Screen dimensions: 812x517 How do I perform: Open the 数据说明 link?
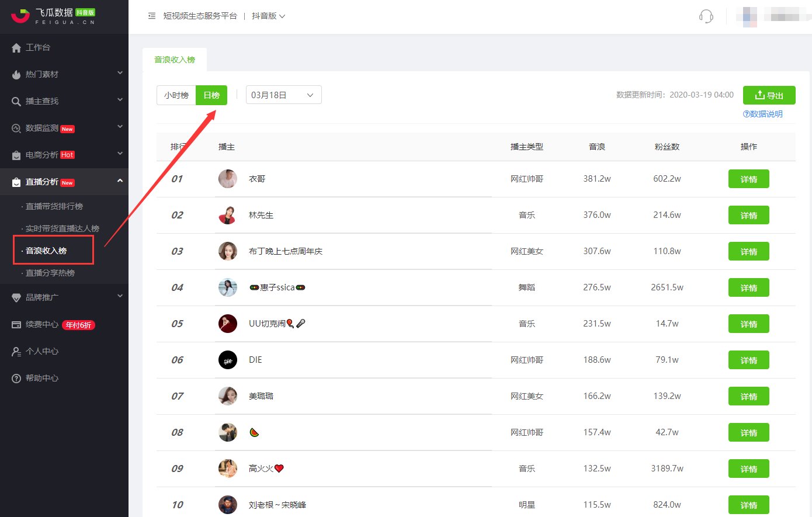pyautogui.click(x=763, y=114)
